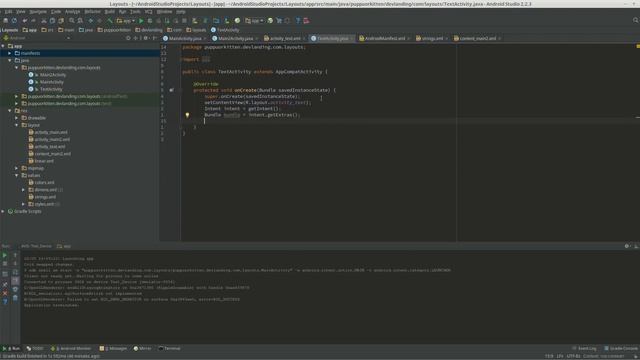Rerun app using green arrow in Run panel
The image size is (640, 360).
click(5, 255)
